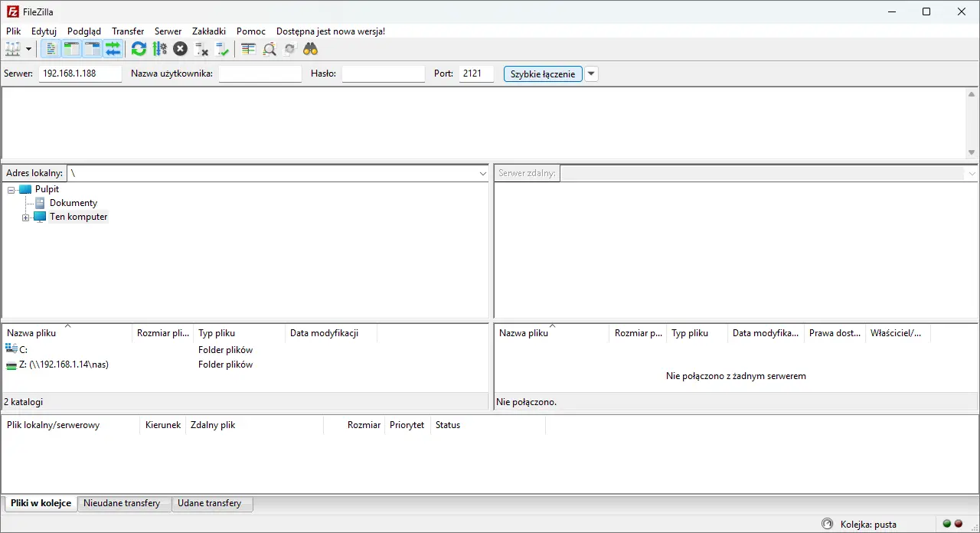Click the queue Kierunek column header
Image resolution: width=980 pixels, height=533 pixels.
click(x=162, y=425)
